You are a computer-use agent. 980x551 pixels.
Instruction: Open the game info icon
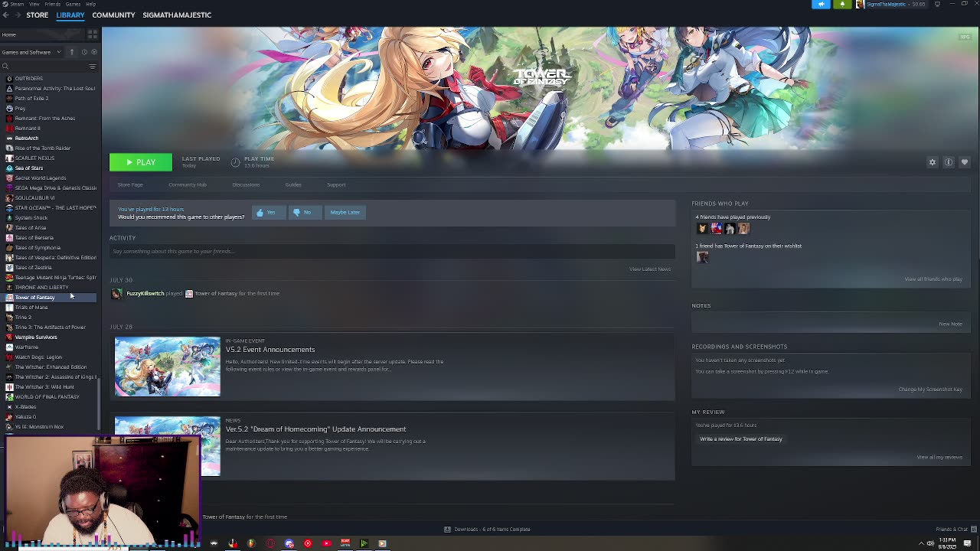pos(949,162)
